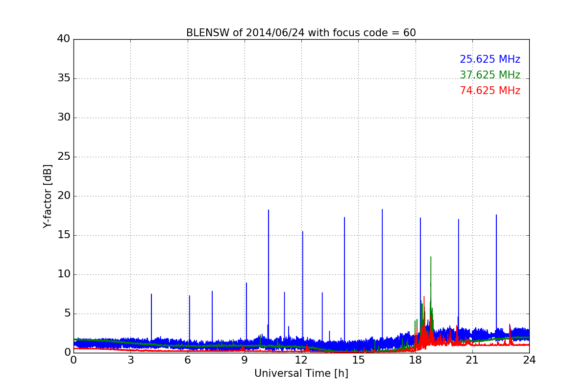The image size is (588, 392).
Task: Select the blue 25.625 MHz legend label
Action: tap(490, 59)
